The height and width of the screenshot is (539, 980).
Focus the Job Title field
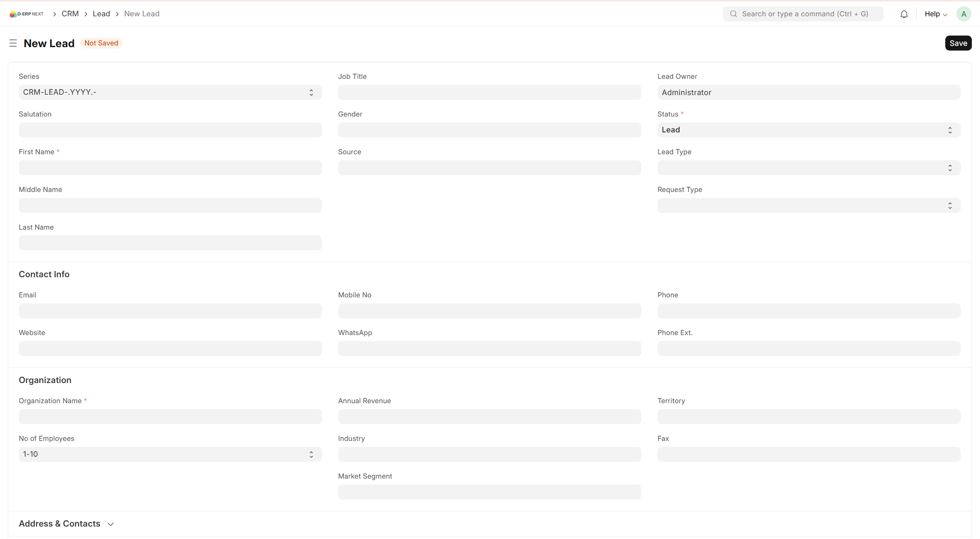click(x=489, y=93)
